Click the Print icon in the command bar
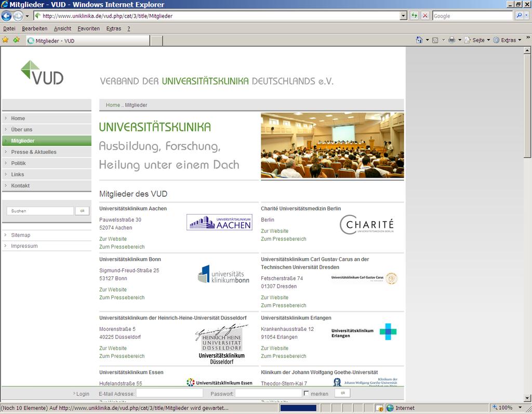 451,40
